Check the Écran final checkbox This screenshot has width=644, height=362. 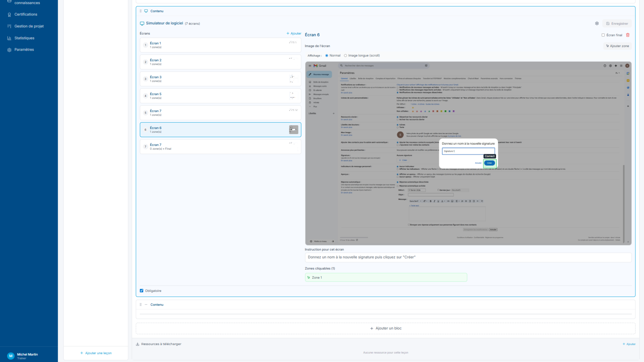point(603,35)
